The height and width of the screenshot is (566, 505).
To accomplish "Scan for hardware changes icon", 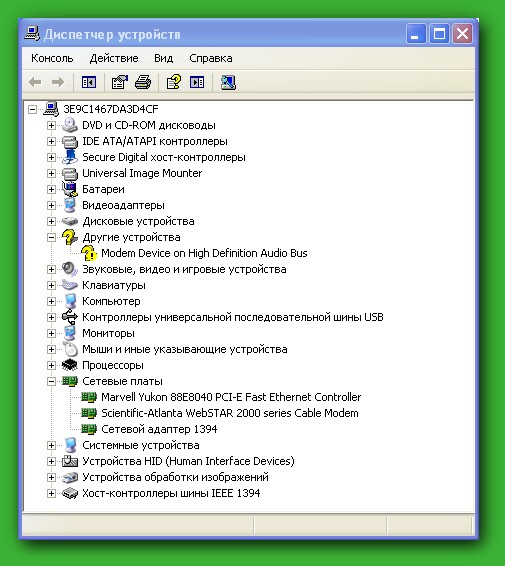I will point(228,82).
